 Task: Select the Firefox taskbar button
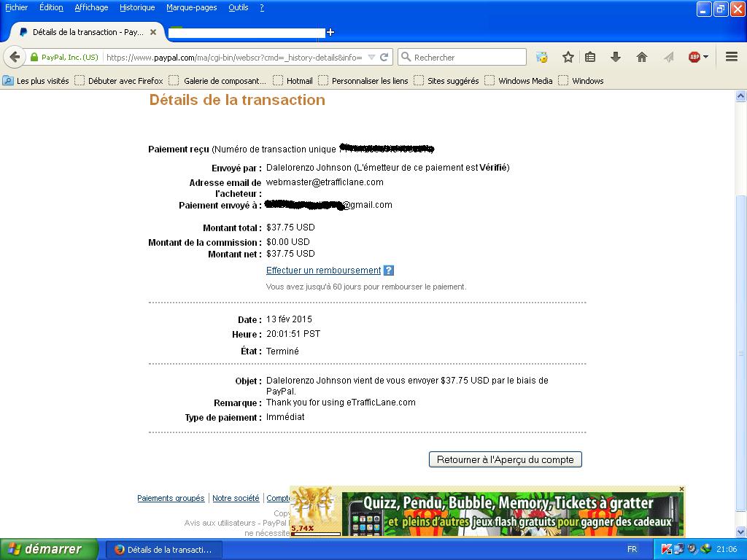coord(163,550)
